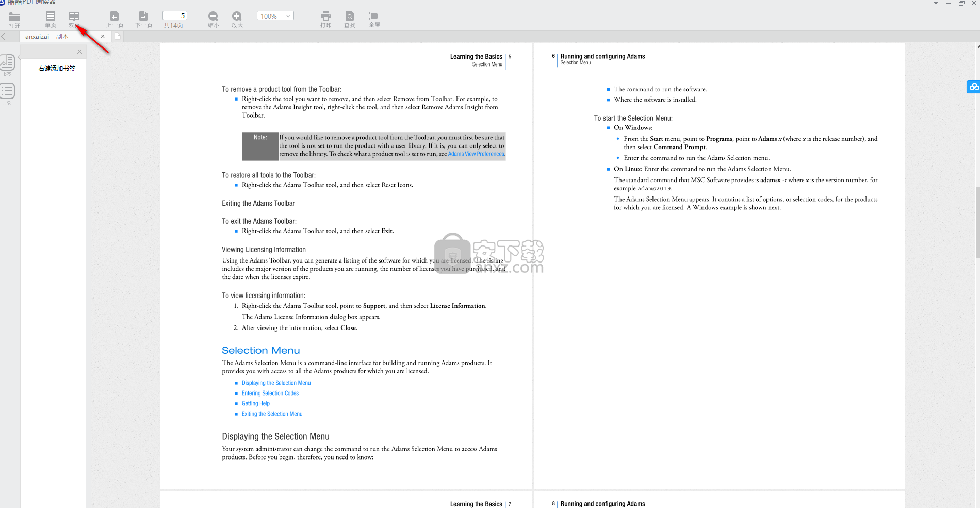
Task: Navigate tabs left with the chevron arrow
Action: click(x=3, y=36)
